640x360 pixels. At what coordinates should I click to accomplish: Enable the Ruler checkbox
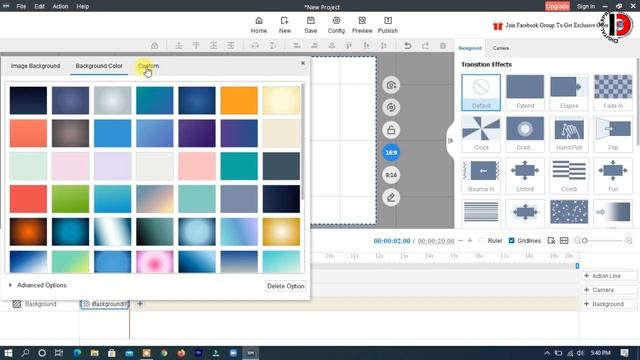[x=482, y=241]
